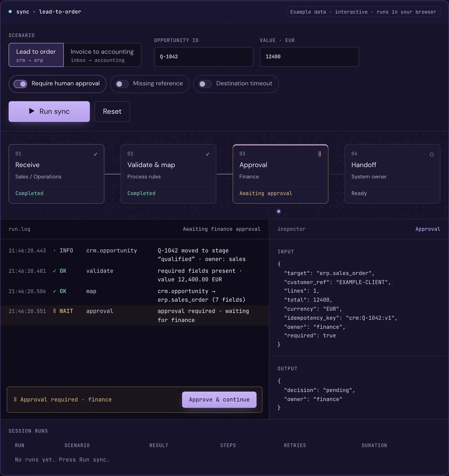The image size is (449, 476).
Task: Switch to Invoice to accounting scenario
Action: 102,55
